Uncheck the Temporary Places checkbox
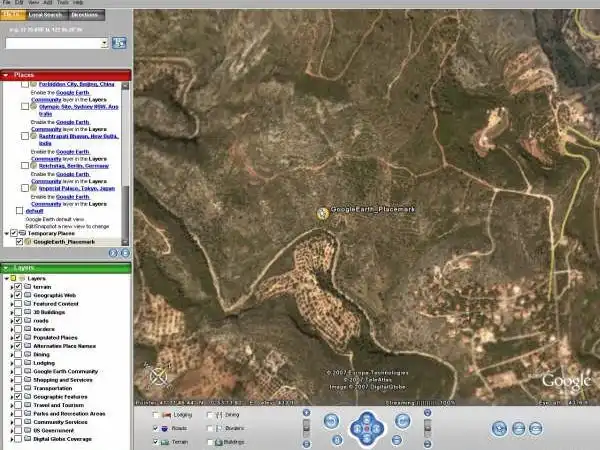The image size is (600, 450). 14,233
